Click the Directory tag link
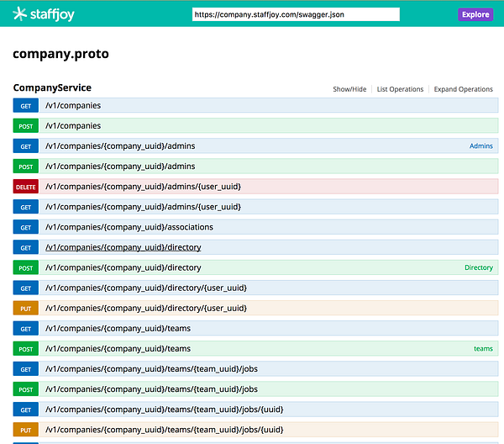504x444 pixels. [x=479, y=267]
